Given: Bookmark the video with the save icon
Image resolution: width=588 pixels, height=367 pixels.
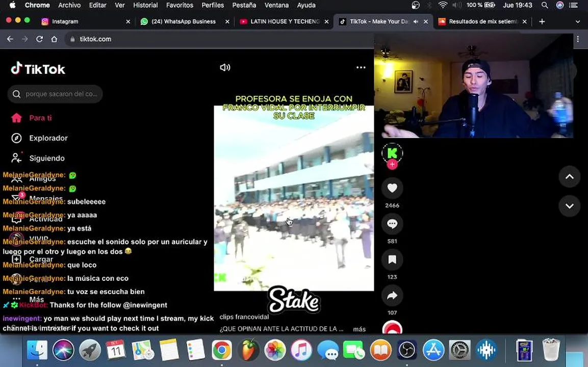Looking at the screenshot, I should tap(392, 259).
